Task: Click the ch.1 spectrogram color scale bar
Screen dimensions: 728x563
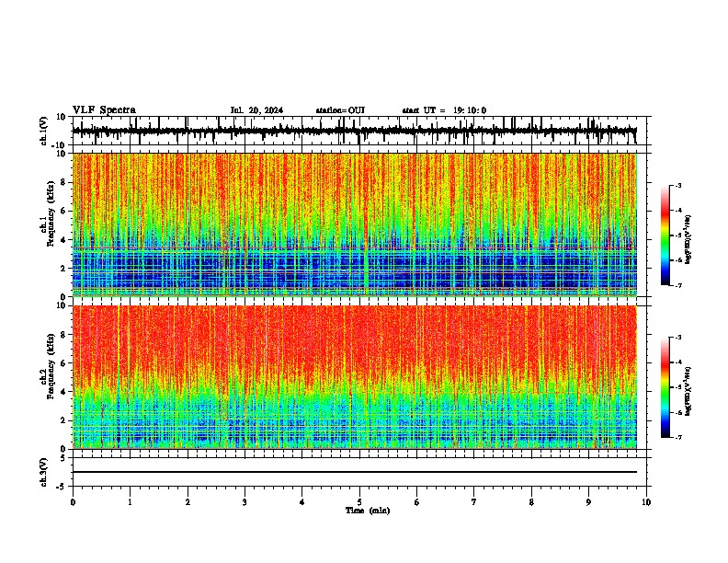Action: coord(665,236)
